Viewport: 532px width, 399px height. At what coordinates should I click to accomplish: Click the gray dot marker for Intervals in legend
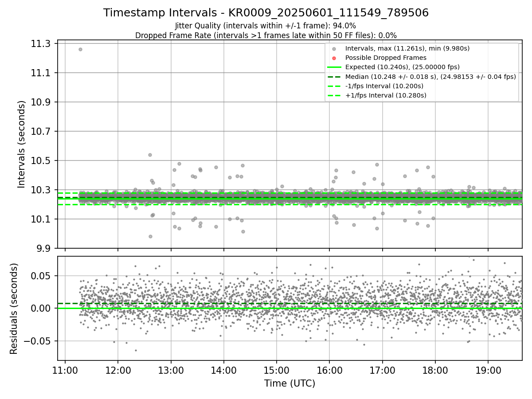[334, 49]
